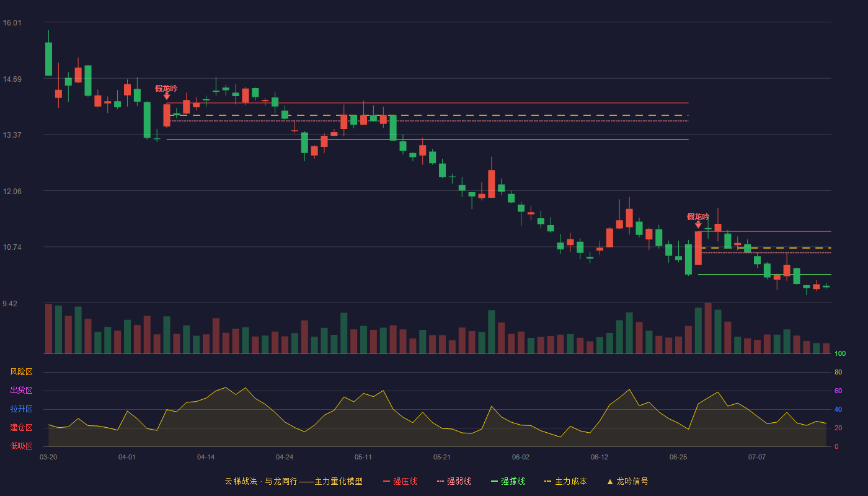Select the 拉升区 zone label
The height and width of the screenshot is (496, 868).
click(x=21, y=409)
